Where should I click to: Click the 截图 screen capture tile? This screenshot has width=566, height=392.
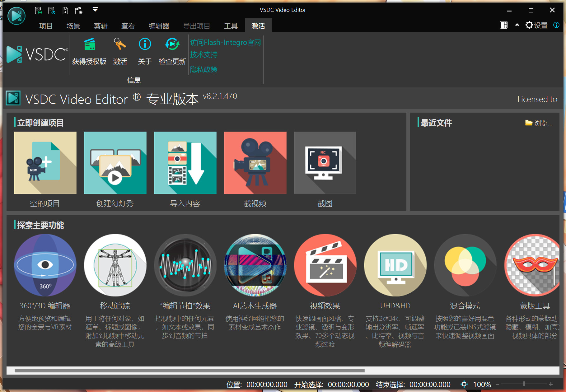click(325, 163)
